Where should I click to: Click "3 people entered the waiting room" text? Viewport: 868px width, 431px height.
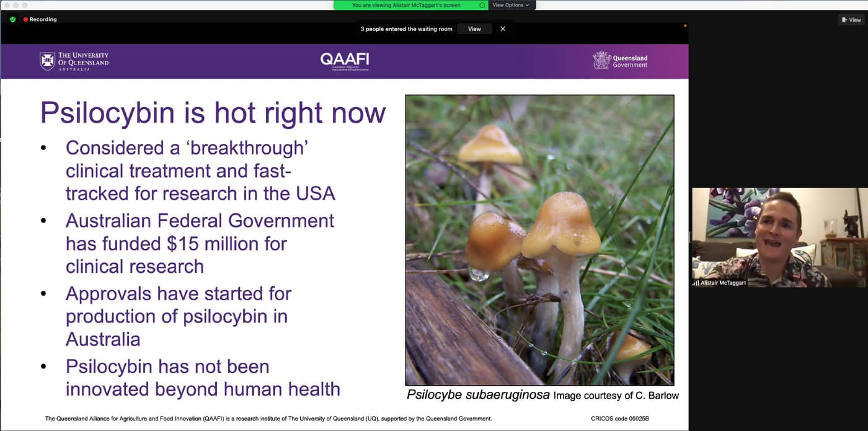tap(407, 29)
